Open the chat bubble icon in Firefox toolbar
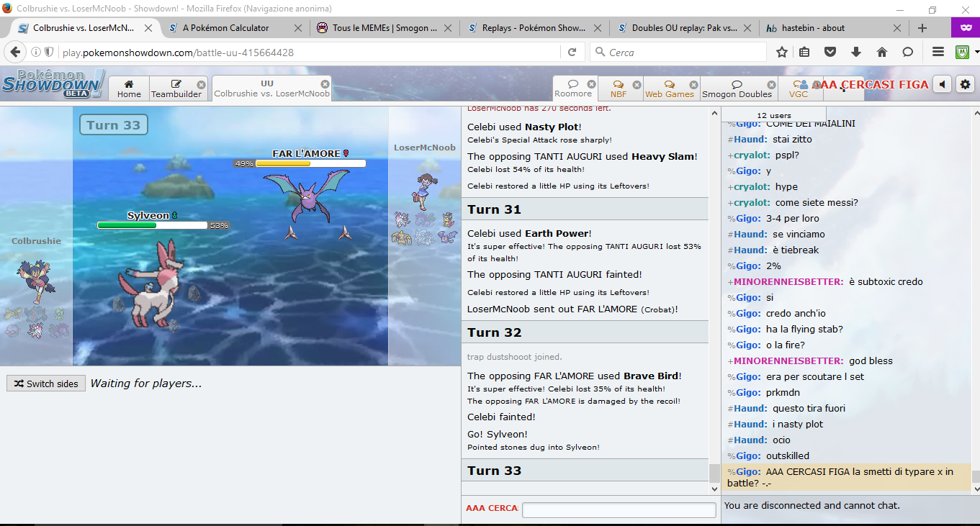Screen dimensions: 980x526 tap(908, 53)
